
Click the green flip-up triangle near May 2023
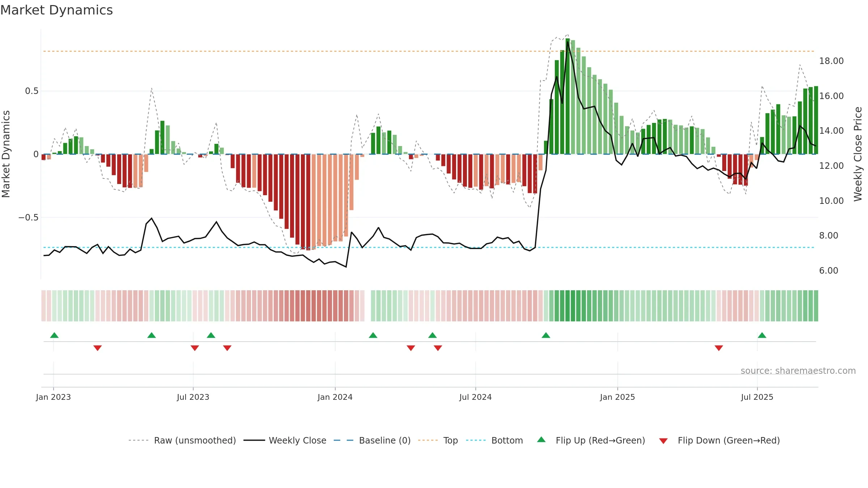point(152,335)
